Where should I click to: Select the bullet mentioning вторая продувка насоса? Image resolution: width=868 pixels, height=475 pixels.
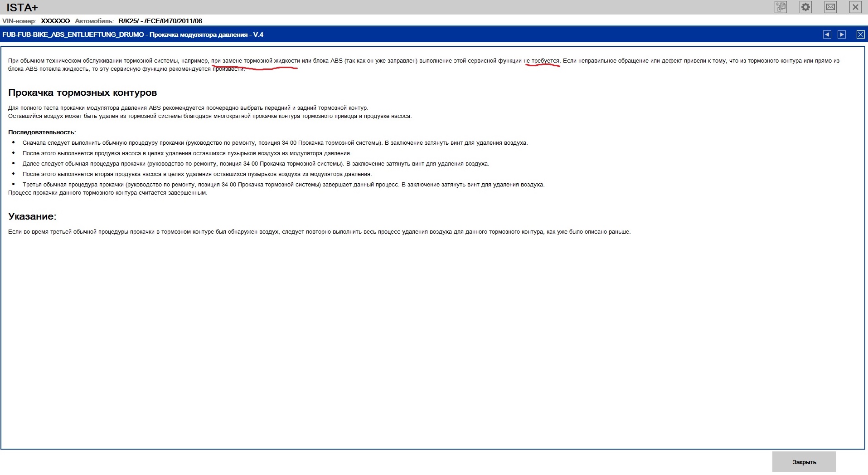coord(197,174)
